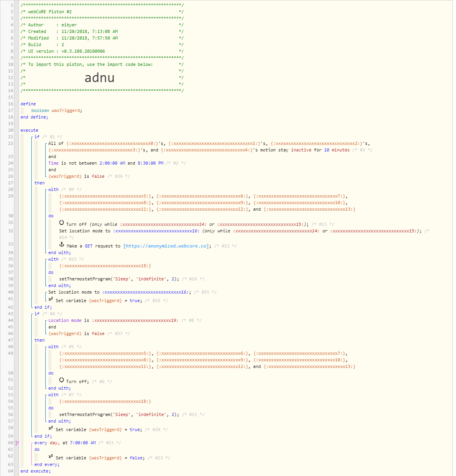The image size is (456, 476).
Task: Click the 'execute' keyword on line 20
Action: pyautogui.click(x=29, y=130)
